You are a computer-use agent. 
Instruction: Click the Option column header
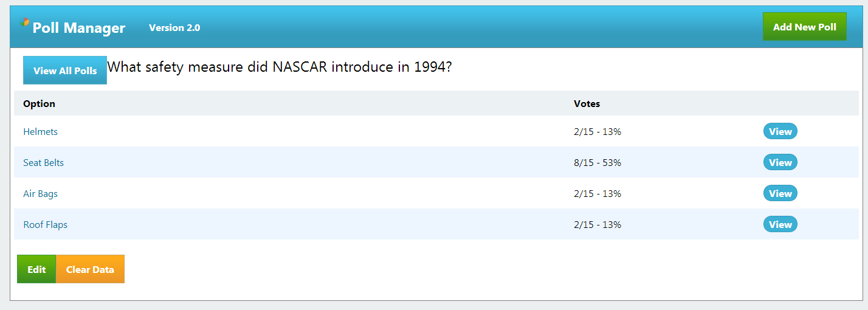[x=39, y=104]
